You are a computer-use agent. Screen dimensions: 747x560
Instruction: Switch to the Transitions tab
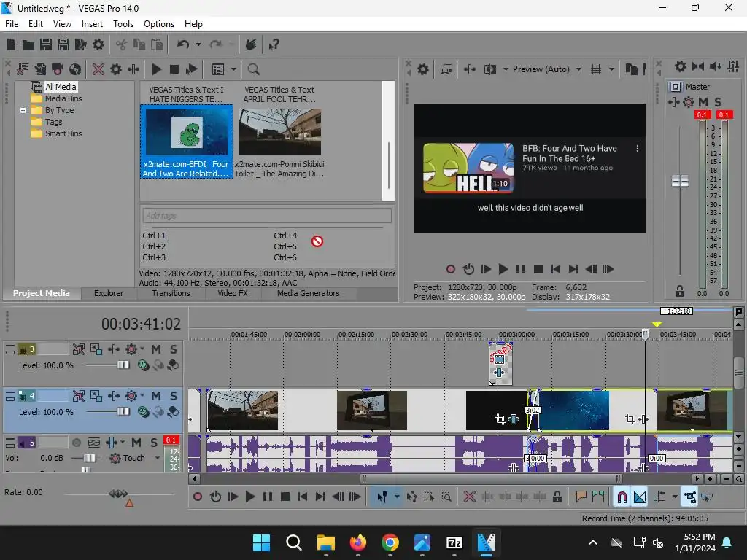[x=171, y=293]
